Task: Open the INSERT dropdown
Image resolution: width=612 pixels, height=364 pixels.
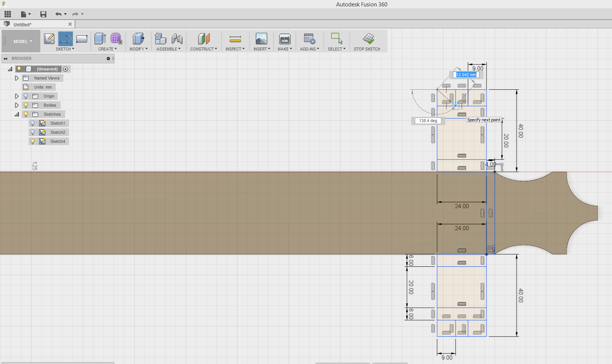Action: point(262,49)
